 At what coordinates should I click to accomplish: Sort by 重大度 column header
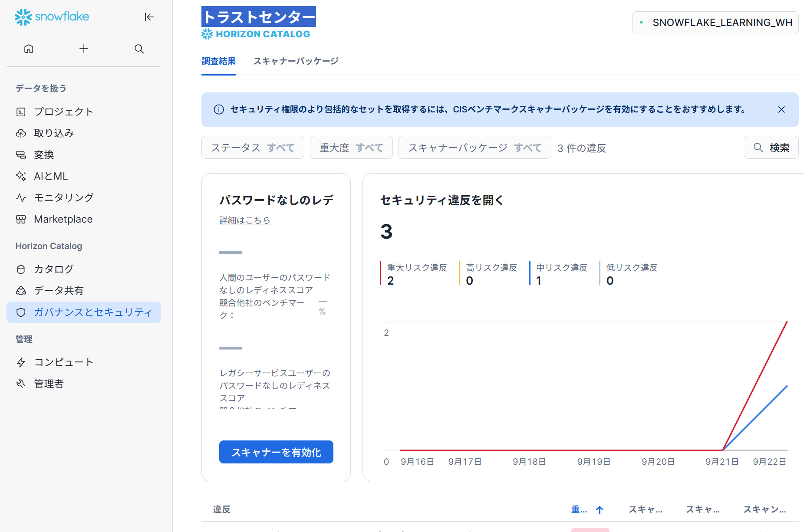tap(579, 509)
